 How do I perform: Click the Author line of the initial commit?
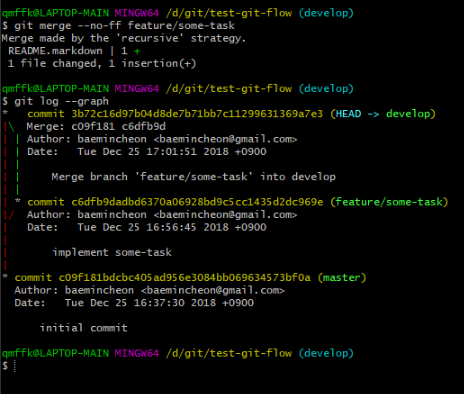point(149,290)
